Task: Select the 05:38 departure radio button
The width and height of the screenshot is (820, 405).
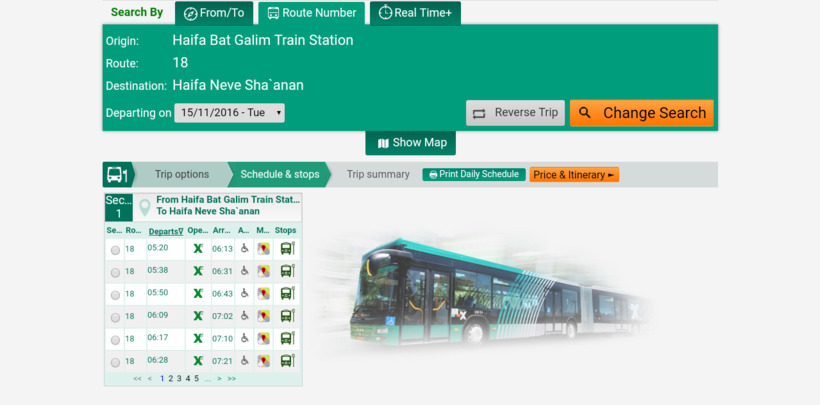Action: (x=115, y=273)
